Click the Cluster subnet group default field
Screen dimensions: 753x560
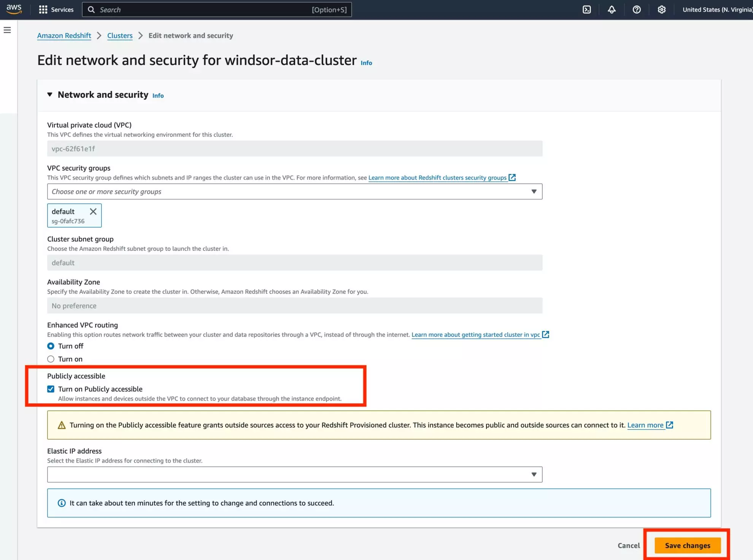click(x=295, y=262)
